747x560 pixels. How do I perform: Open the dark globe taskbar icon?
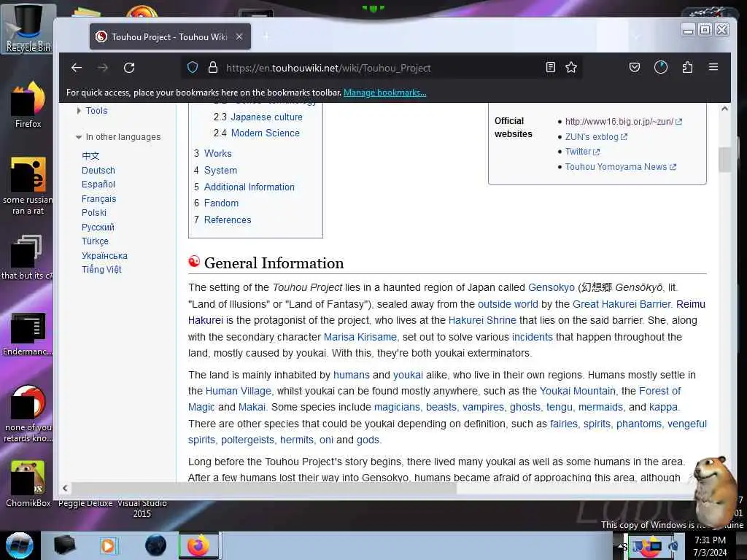coord(155,545)
